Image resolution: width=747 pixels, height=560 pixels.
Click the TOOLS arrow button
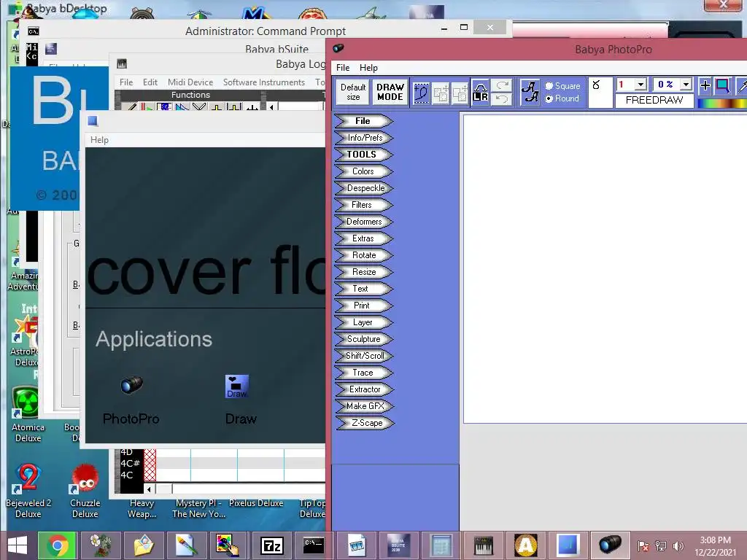click(x=363, y=155)
